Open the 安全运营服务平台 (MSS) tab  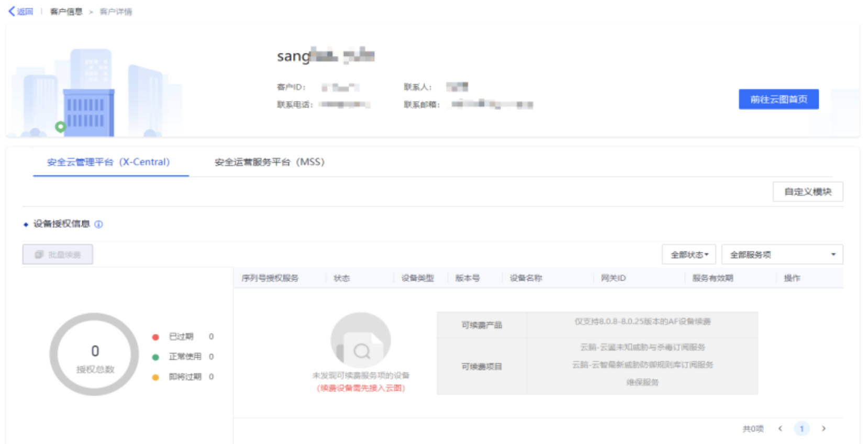point(269,162)
